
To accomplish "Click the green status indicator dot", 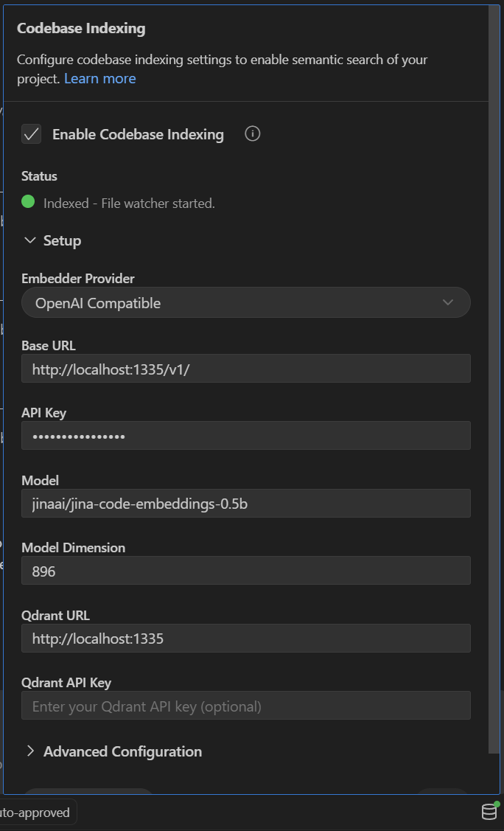I will [x=28, y=201].
